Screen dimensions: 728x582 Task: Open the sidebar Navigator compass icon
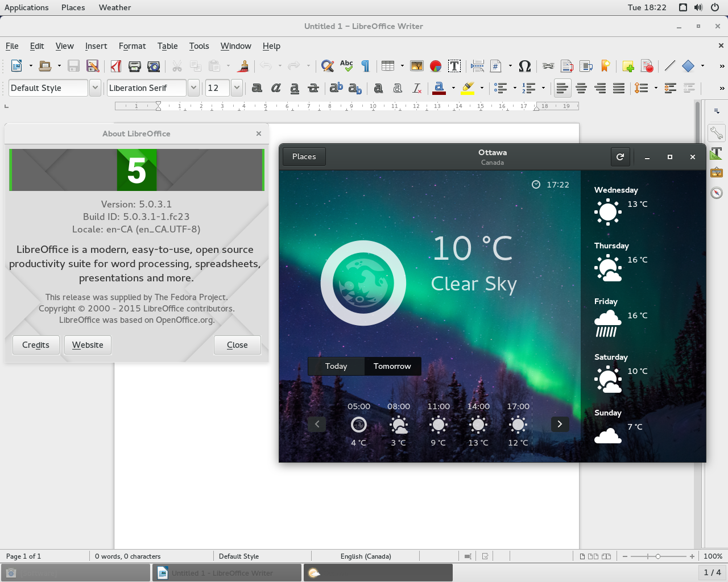pos(717,193)
